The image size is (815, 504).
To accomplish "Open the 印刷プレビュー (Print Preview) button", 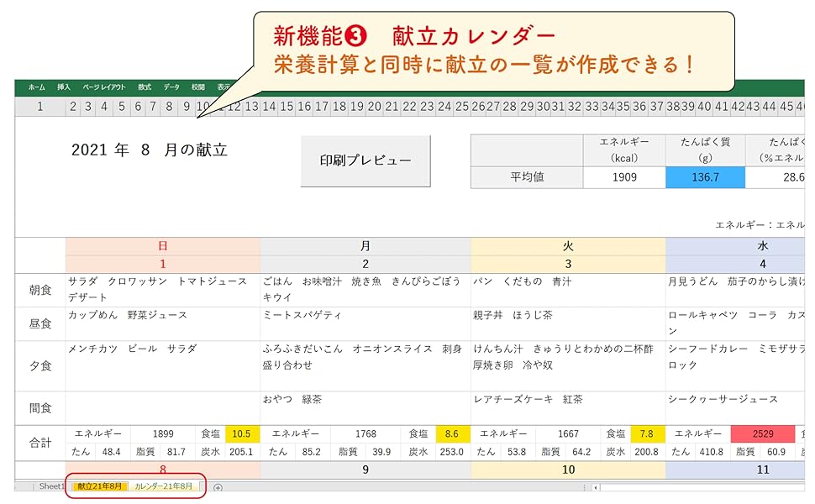I will click(365, 160).
